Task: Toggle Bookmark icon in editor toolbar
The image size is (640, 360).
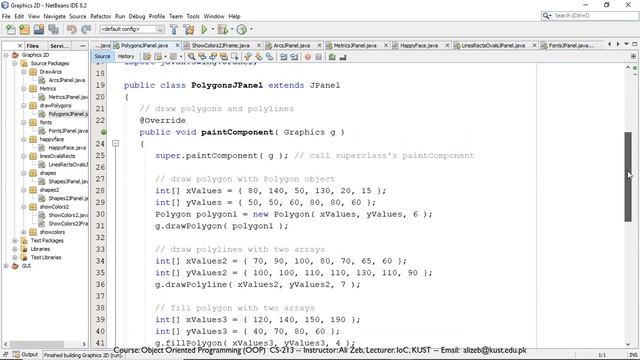Action: click(x=269, y=57)
